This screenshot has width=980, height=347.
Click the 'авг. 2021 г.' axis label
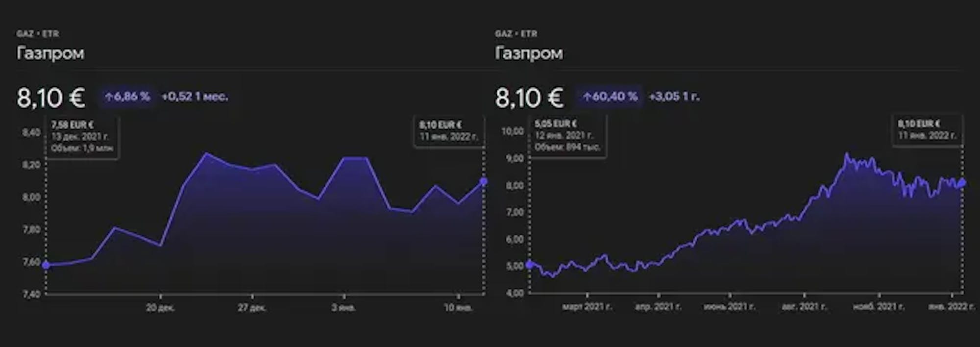[x=804, y=307]
